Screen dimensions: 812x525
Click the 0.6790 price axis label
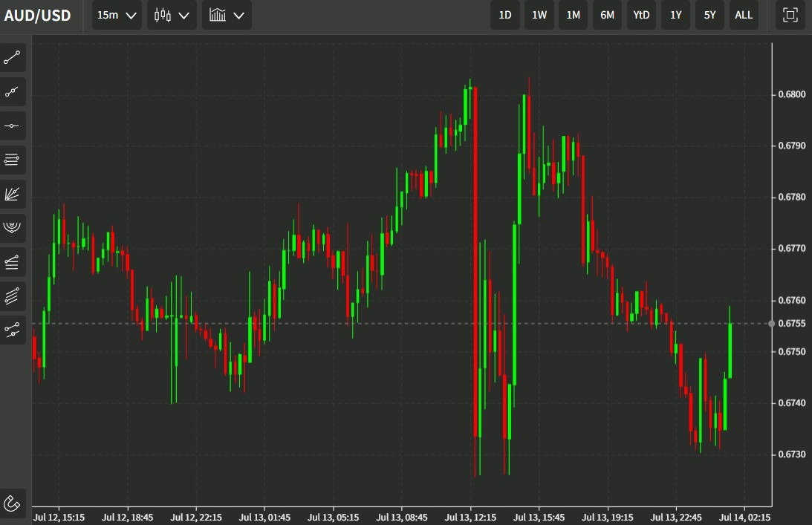click(792, 146)
